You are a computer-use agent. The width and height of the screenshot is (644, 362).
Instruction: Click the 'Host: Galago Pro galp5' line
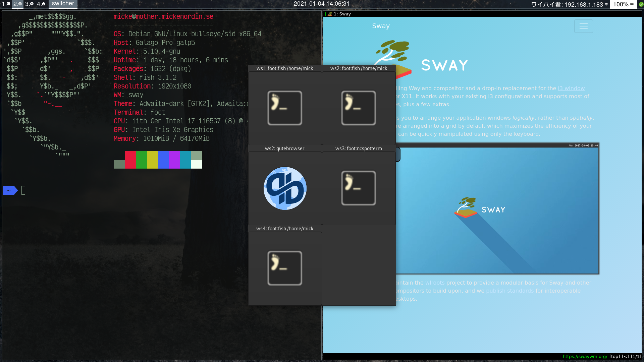click(154, 43)
